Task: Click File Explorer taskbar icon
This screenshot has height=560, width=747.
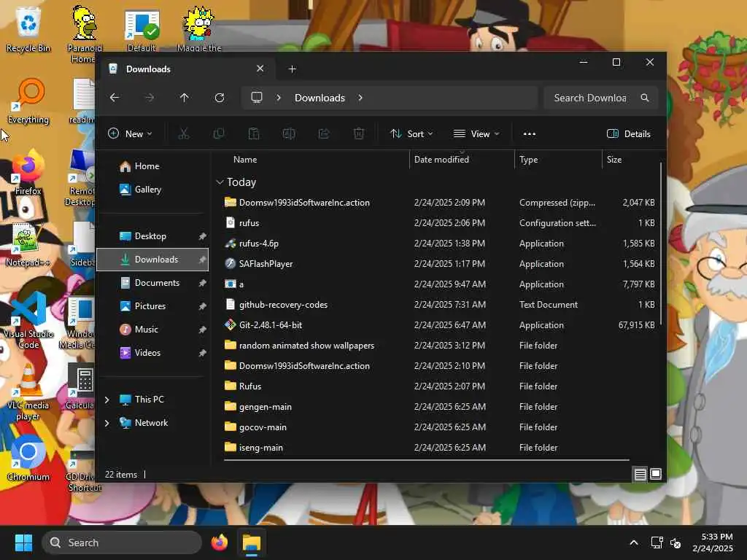Action: coord(252,542)
